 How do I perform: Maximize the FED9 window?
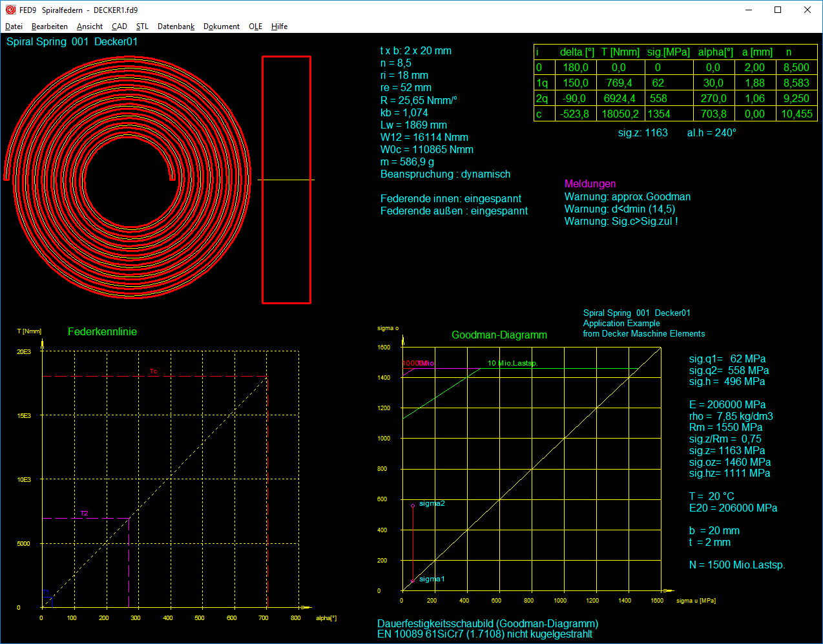pyautogui.click(x=778, y=10)
